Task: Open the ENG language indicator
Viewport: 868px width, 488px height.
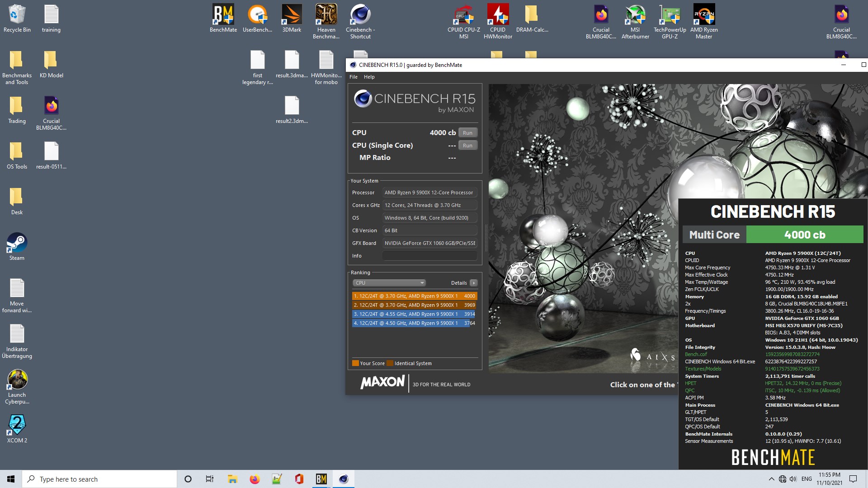Action: point(807,479)
